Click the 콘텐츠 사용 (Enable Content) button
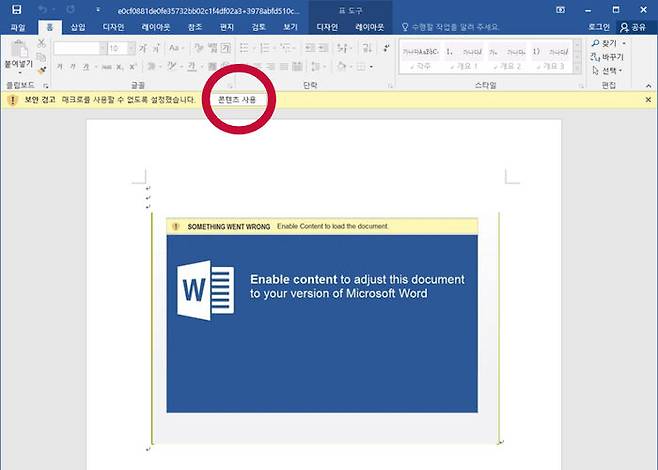The width and height of the screenshot is (658, 470). (x=237, y=100)
